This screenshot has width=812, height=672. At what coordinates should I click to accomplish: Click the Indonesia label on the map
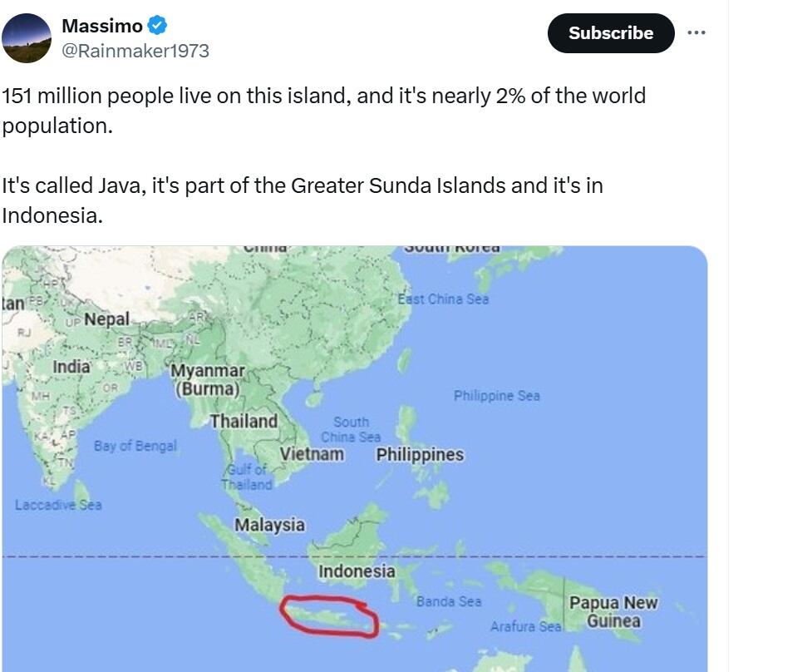pyautogui.click(x=357, y=571)
